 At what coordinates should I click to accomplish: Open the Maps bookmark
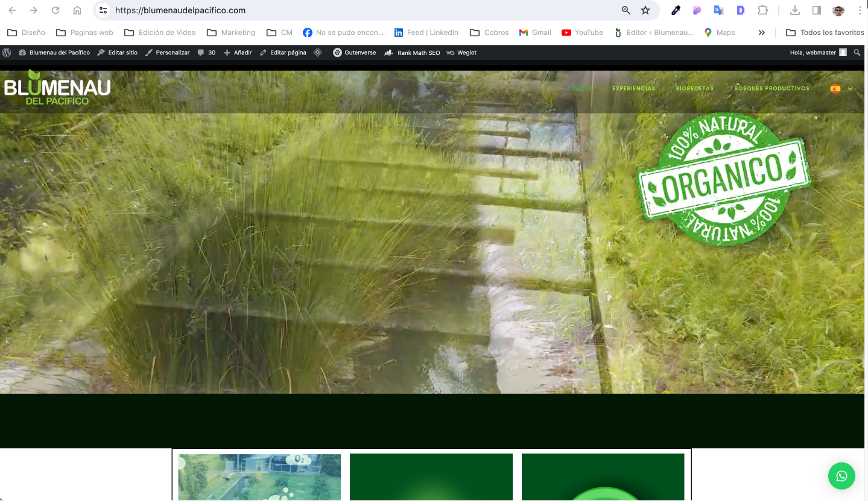coord(719,33)
